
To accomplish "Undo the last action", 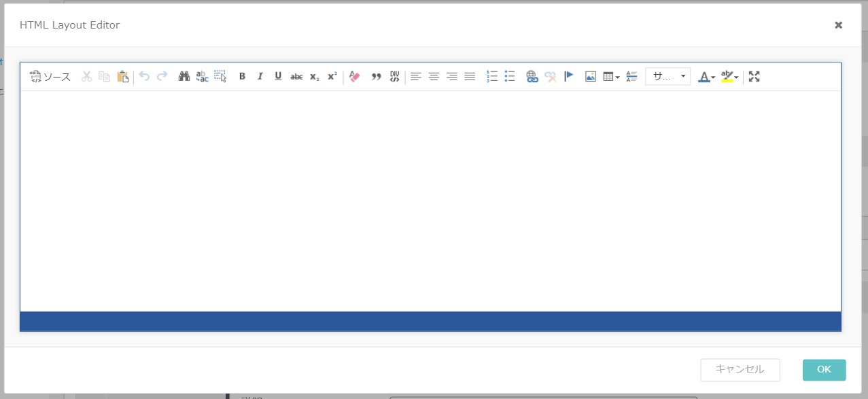I will [144, 77].
